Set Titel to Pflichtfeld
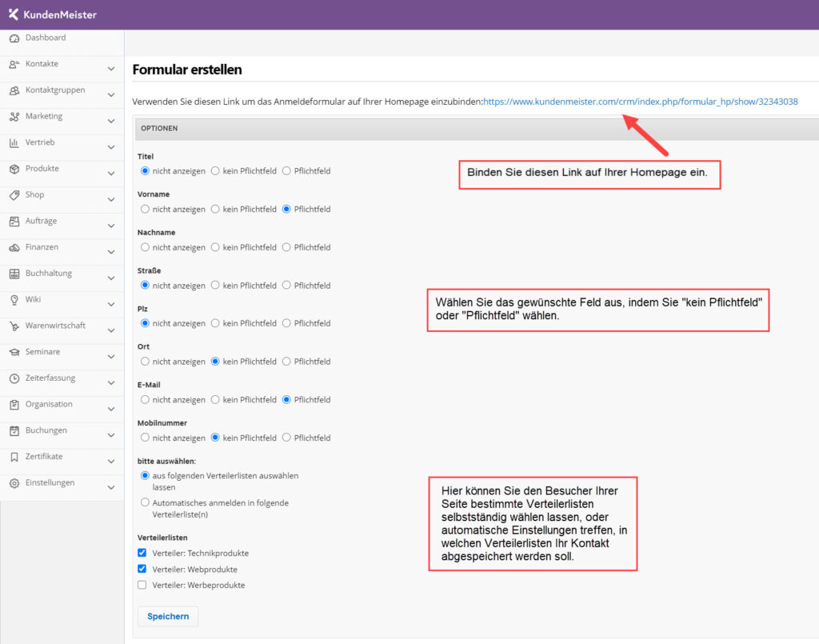The height and width of the screenshot is (644, 819). pos(286,170)
